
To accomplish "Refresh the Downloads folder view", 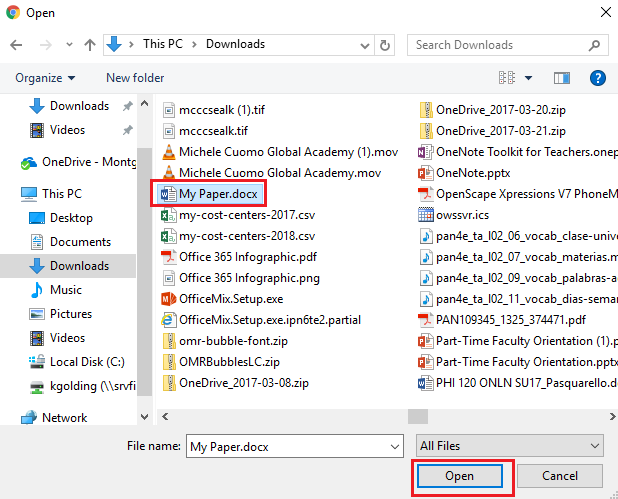I will (385, 45).
